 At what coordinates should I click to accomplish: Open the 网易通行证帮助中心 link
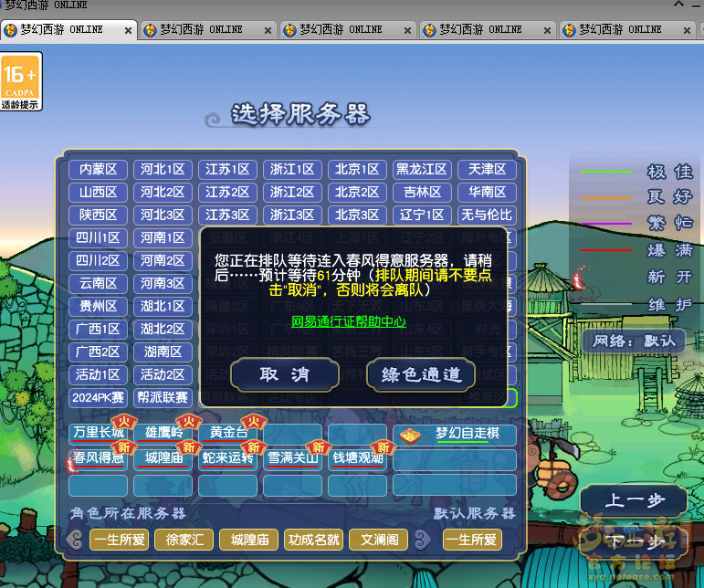(x=349, y=321)
